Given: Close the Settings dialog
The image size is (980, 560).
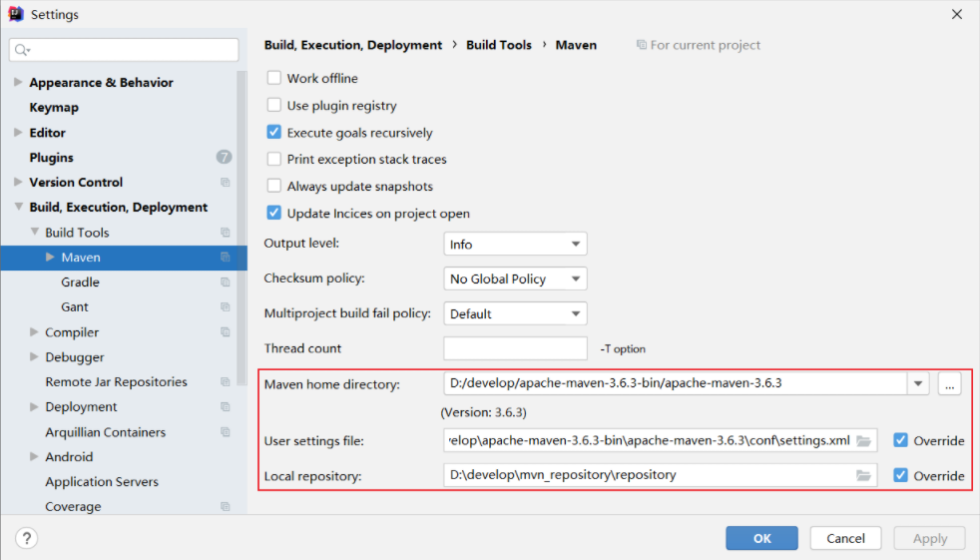Looking at the screenshot, I should tap(957, 14).
